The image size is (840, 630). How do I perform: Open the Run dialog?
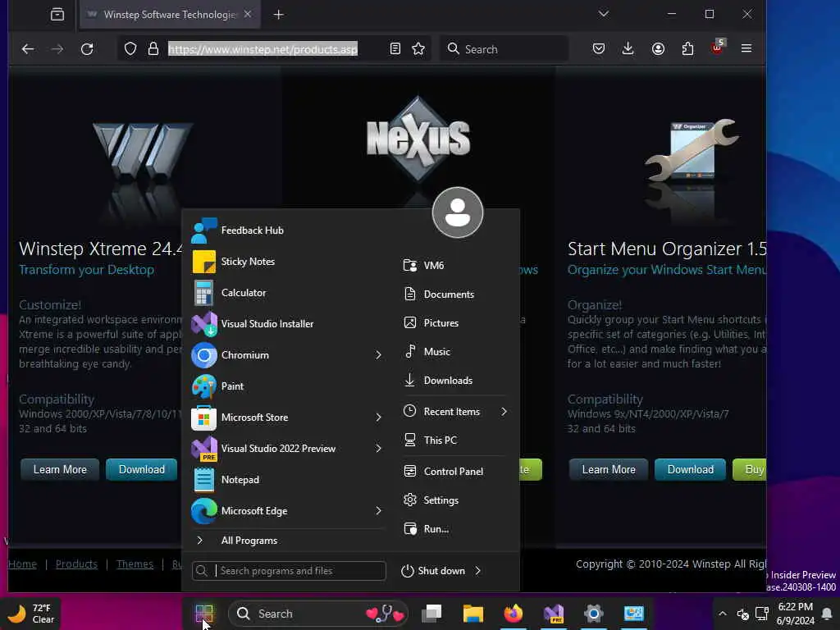coord(454,529)
